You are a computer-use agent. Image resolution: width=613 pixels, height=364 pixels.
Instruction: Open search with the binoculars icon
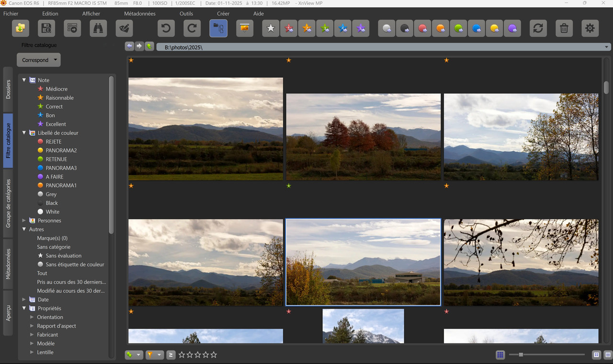click(98, 28)
